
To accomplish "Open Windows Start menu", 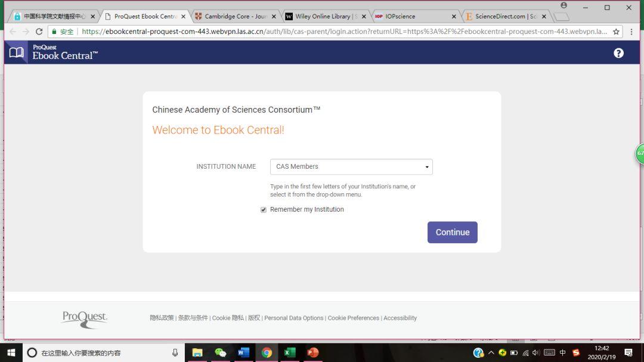I will (x=11, y=352).
